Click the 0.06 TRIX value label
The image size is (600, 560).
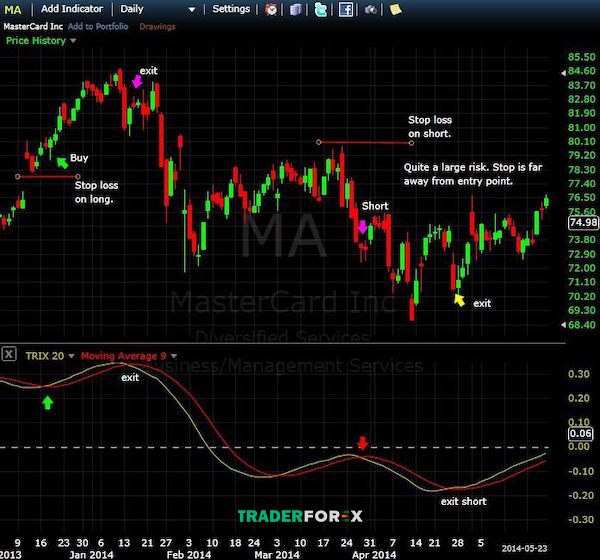tap(580, 433)
